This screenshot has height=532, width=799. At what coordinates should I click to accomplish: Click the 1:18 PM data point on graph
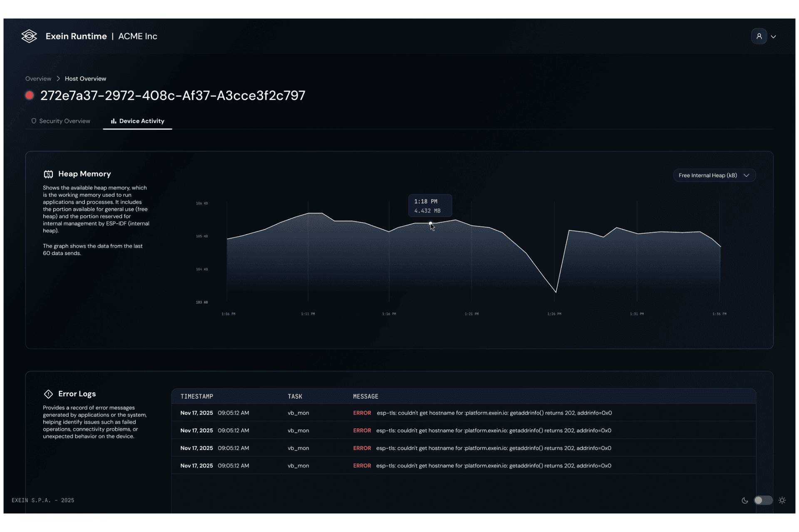[430, 223]
